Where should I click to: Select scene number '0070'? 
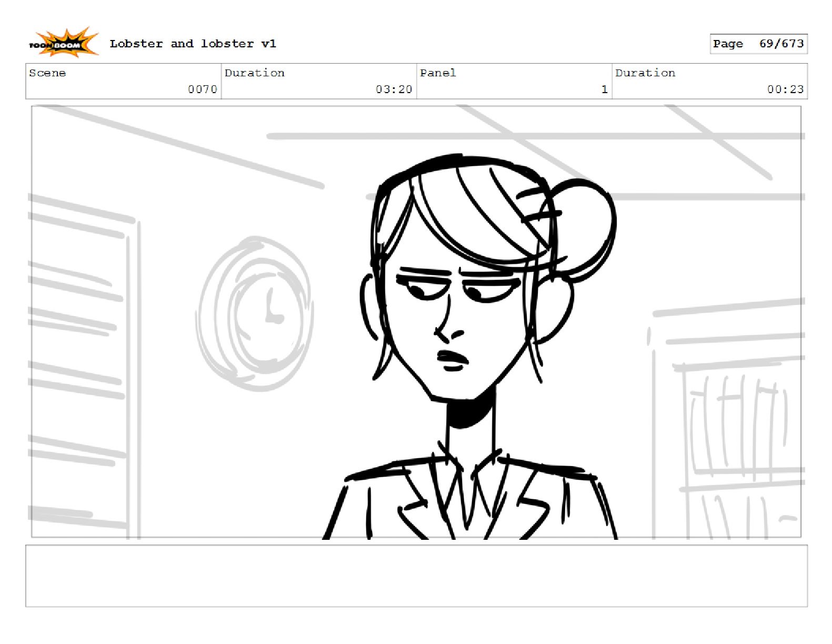point(203,89)
